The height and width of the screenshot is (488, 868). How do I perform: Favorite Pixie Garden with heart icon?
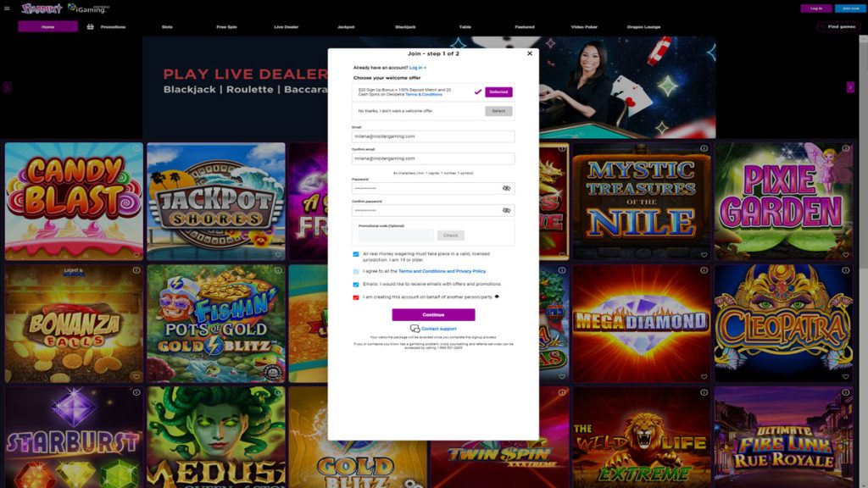coord(845,255)
